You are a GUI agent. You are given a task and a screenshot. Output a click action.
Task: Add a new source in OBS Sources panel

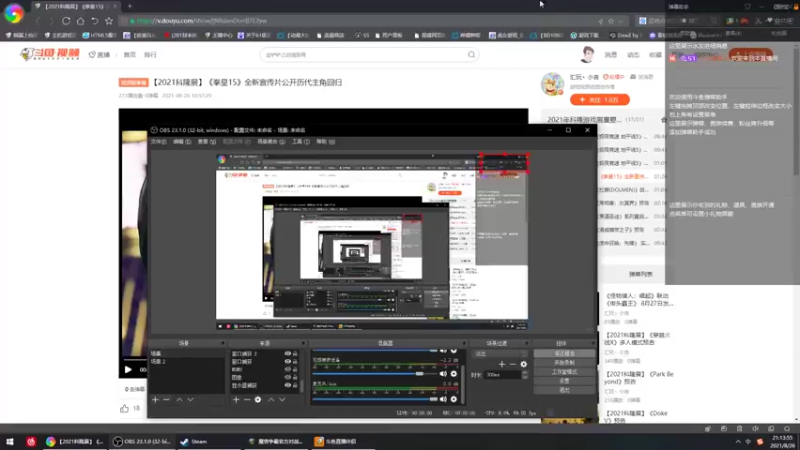tap(236, 400)
